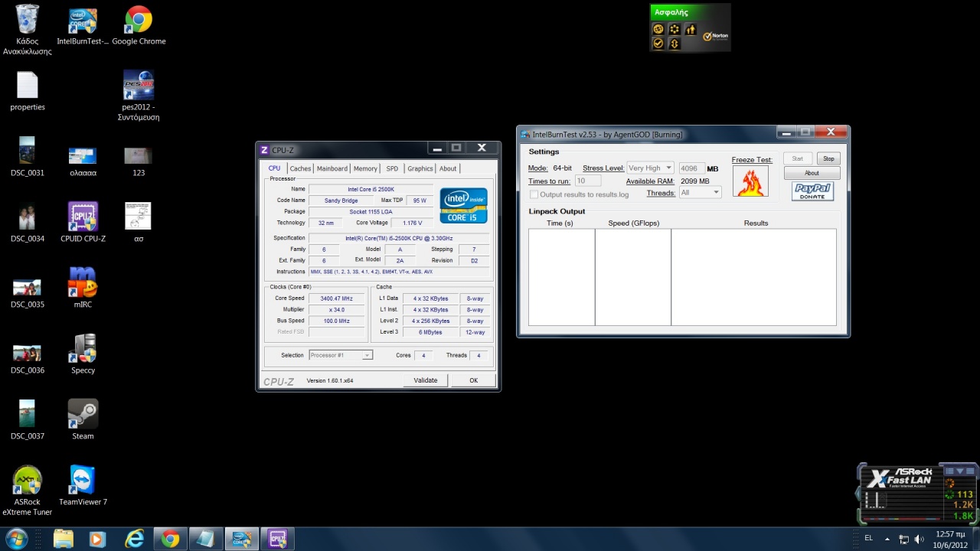This screenshot has height=551, width=980.
Task: Switch to the Memory tab in CPU-Z
Action: [x=365, y=168]
